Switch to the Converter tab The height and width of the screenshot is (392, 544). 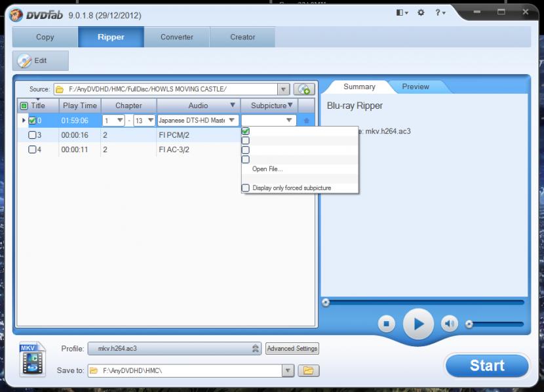(176, 37)
